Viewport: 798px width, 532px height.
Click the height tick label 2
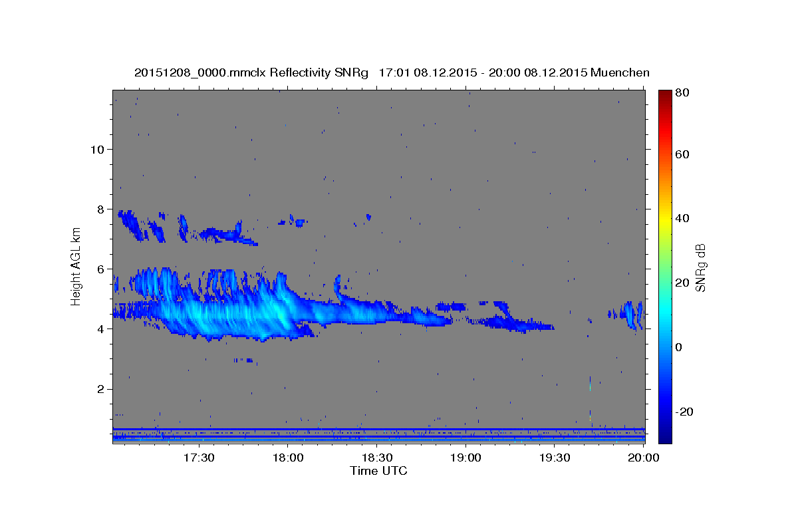[x=101, y=389]
